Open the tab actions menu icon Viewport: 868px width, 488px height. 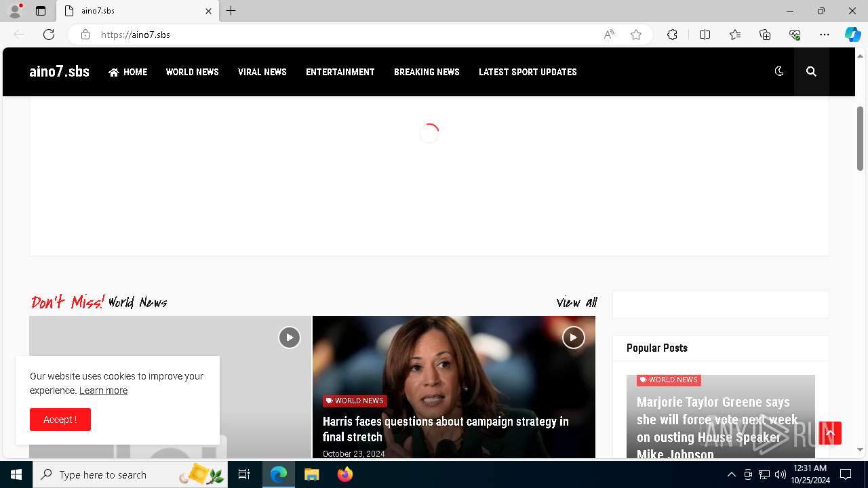pos(41,11)
